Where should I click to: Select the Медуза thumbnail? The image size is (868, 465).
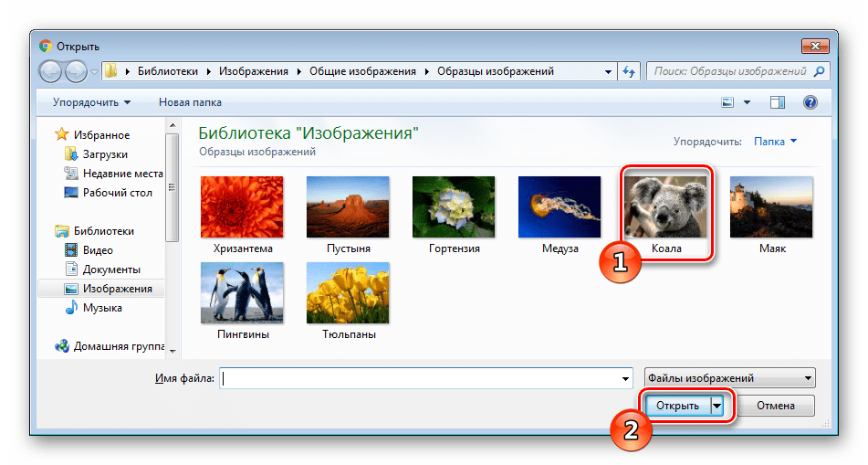(559, 206)
